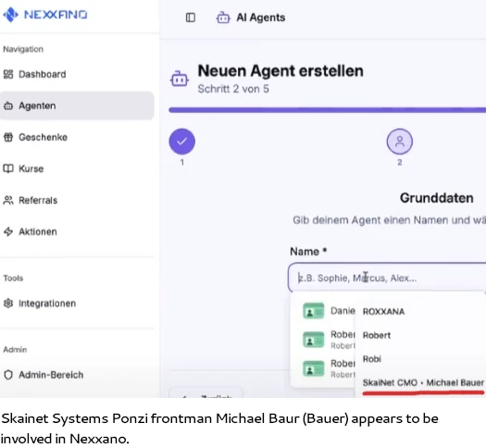
Task: Click the contact card icon next to Danie
Action: pyautogui.click(x=314, y=311)
